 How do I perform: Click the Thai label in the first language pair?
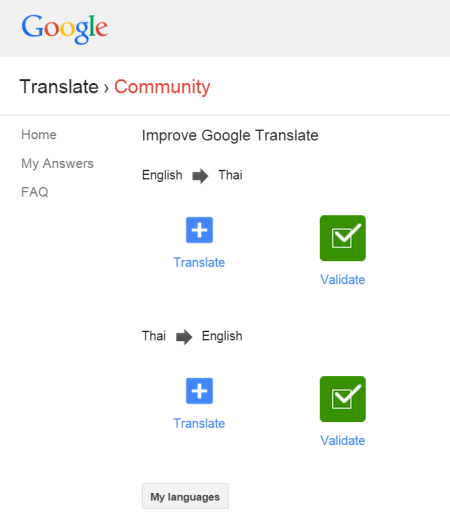[230, 175]
